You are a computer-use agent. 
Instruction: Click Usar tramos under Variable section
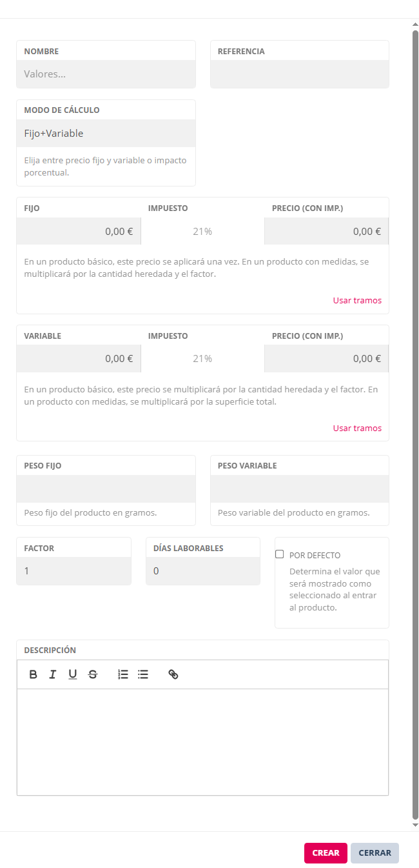357,428
